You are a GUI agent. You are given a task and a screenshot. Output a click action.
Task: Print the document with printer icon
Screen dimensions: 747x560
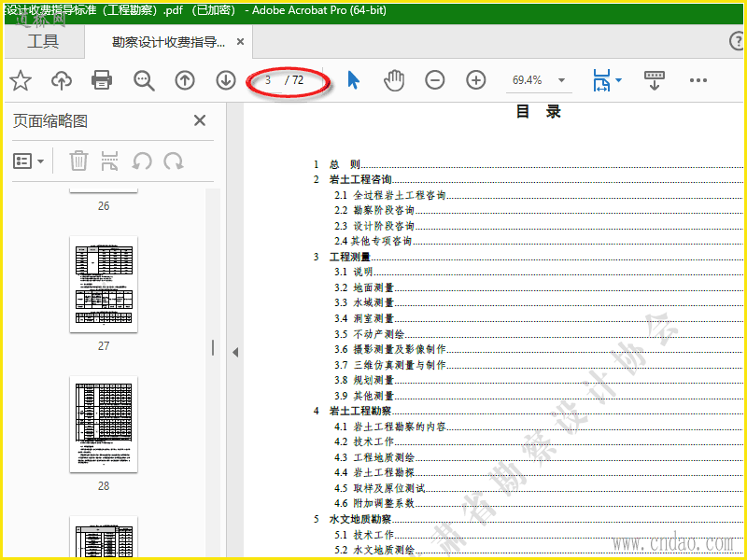pos(102,80)
